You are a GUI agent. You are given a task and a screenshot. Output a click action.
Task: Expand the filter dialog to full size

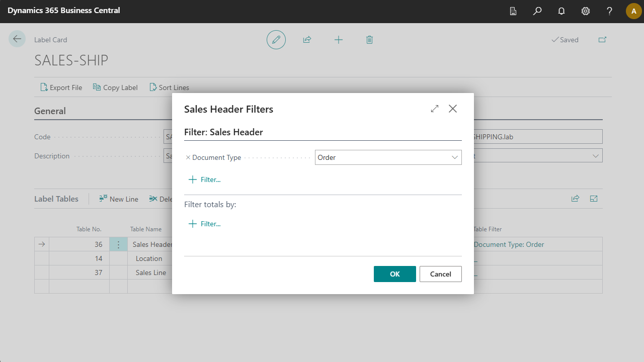(x=435, y=109)
